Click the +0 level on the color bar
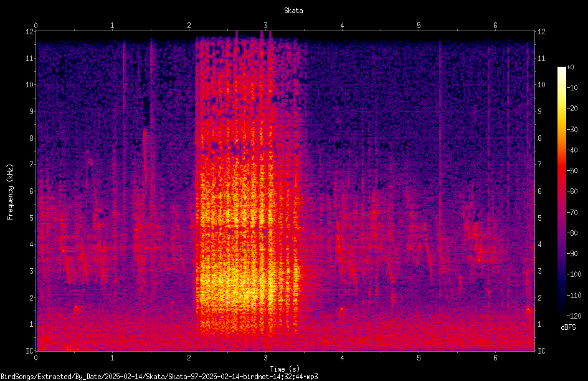This screenshot has height=381, width=588. click(570, 67)
